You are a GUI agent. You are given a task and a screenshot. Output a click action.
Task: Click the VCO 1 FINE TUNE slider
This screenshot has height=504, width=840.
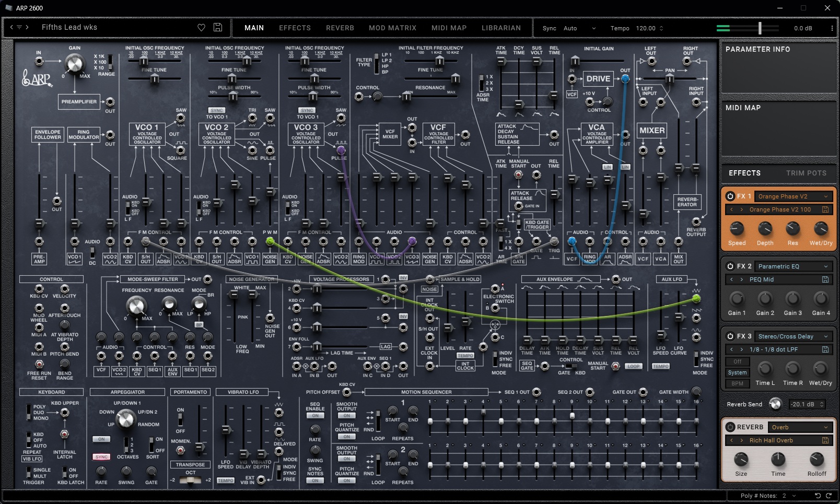(155, 79)
